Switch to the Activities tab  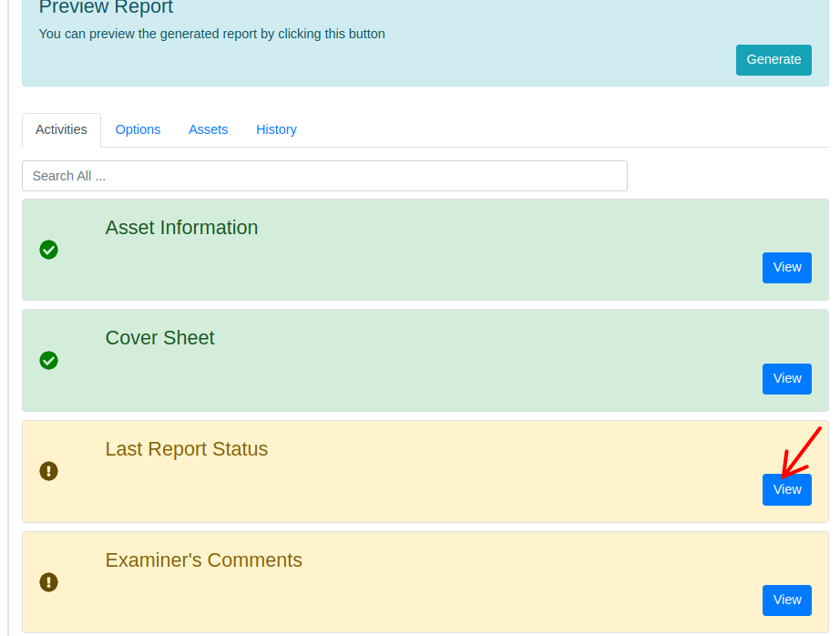tap(61, 129)
